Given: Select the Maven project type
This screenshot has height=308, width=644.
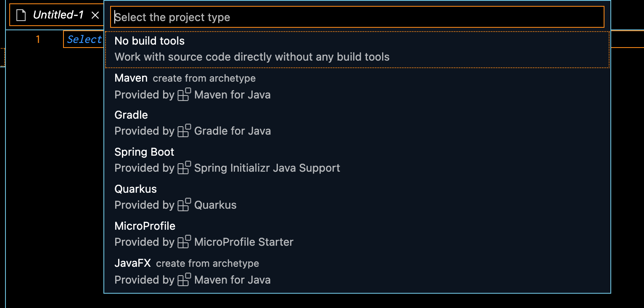Looking at the screenshot, I should 131,78.
